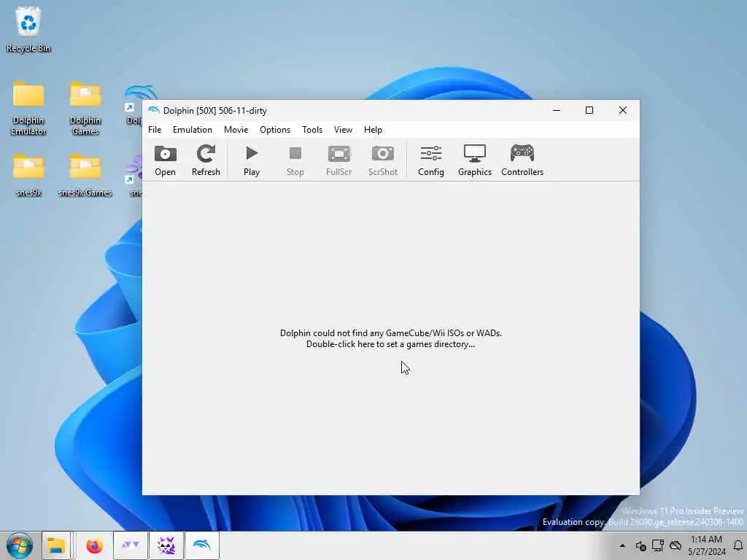Open the View menu
Image resolution: width=747 pixels, height=560 pixels.
point(343,130)
